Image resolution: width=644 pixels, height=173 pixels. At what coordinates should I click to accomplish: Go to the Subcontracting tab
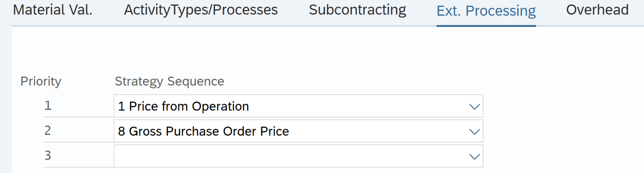tap(357, 10)
